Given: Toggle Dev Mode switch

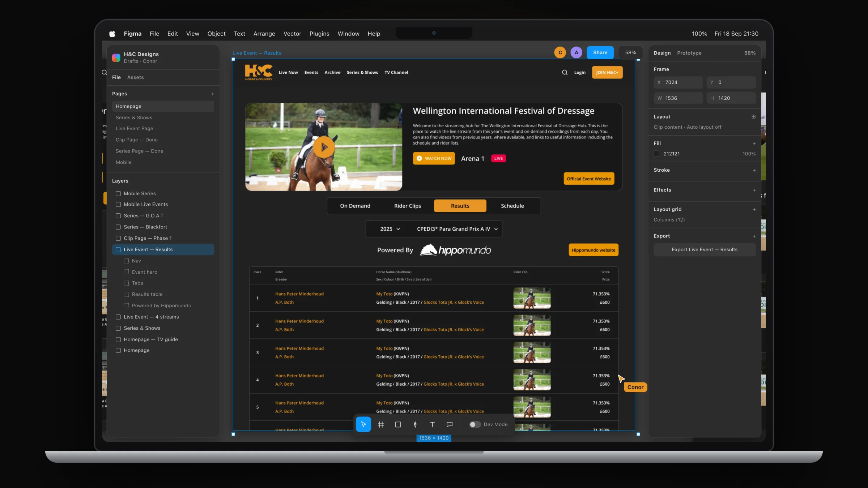Looking at the screenshot, I should pos(475,424).
